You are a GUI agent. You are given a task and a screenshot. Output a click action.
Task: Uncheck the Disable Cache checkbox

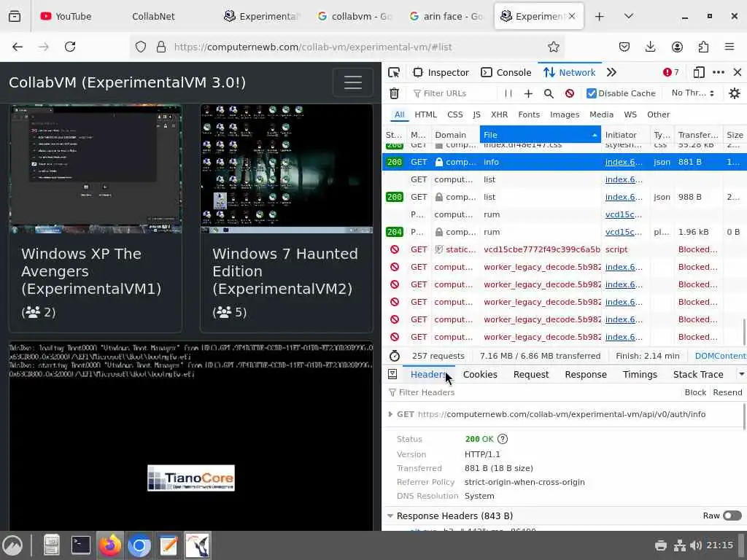pyautogui.click(x=591, y=93)
